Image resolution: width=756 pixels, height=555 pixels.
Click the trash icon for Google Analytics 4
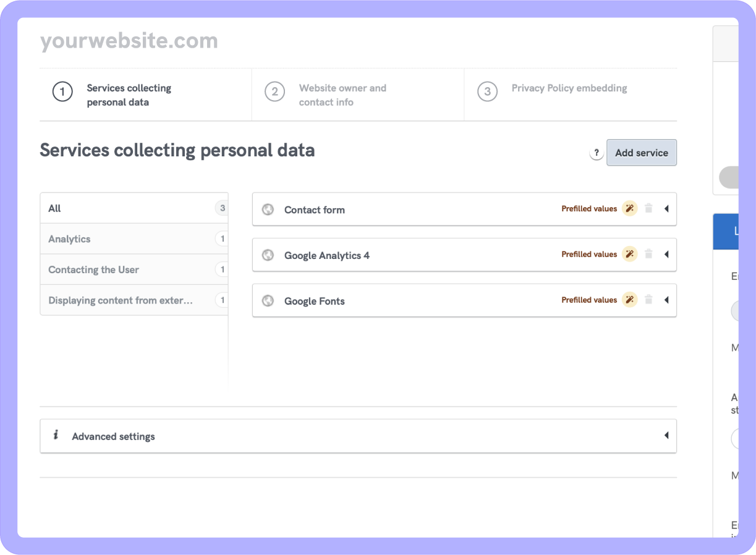648,254
